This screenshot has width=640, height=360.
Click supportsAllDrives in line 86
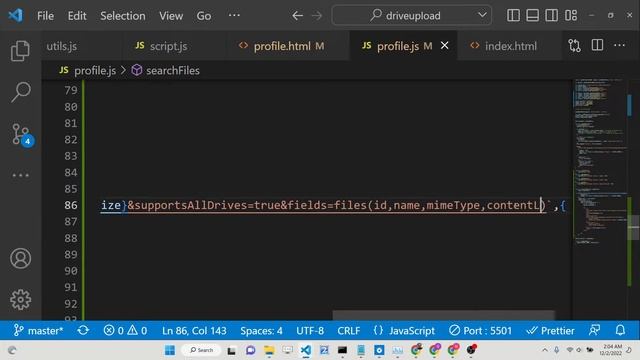tap(190, 205)
